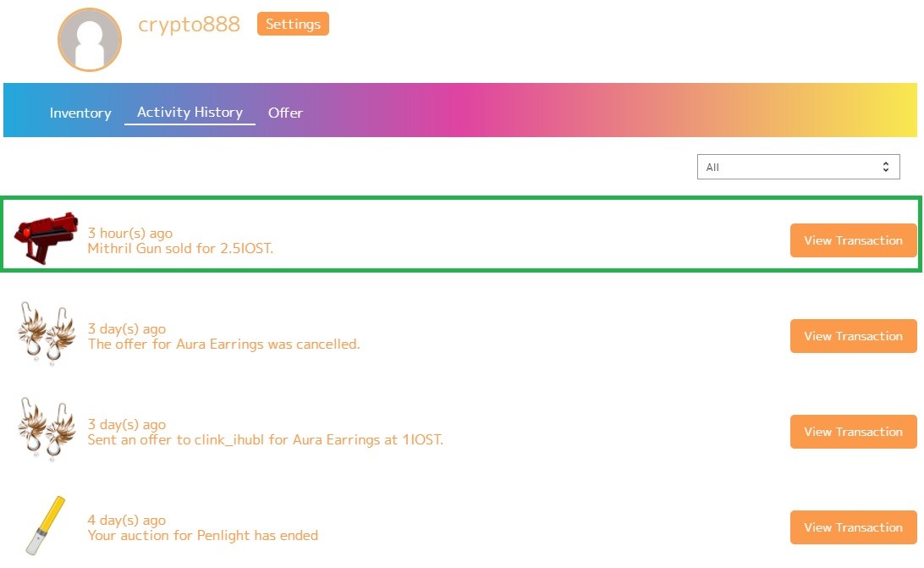
Task: Switch to the Inventory tab
Action: (80, 113)
